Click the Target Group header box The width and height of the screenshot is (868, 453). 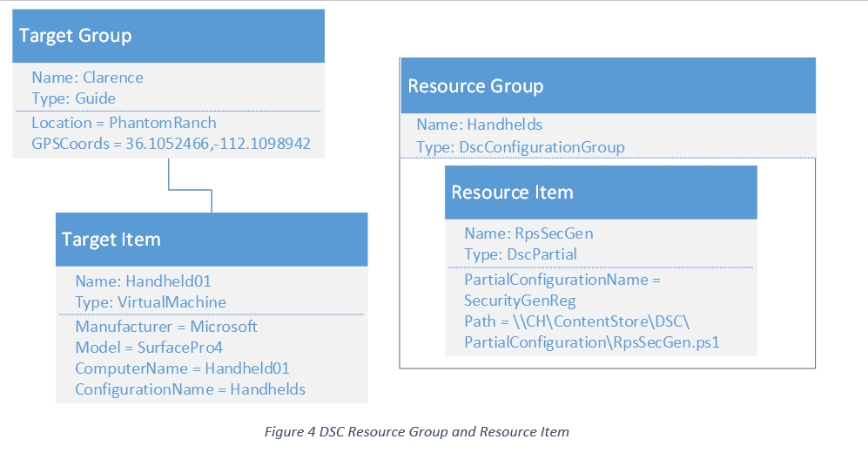tap(168, 36)
